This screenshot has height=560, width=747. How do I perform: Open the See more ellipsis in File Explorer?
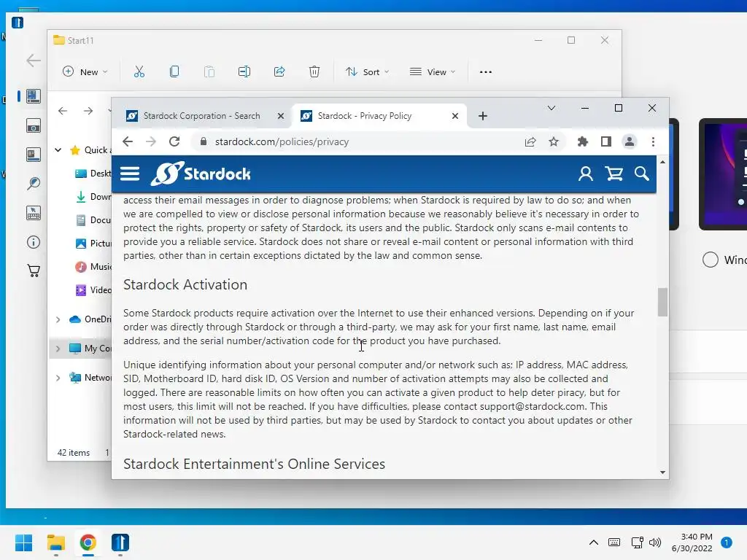coord(485,72)
